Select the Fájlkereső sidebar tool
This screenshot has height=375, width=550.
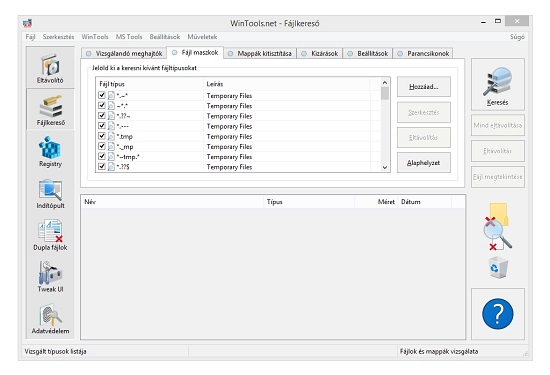pyautogui.click(x=50, y=109)
